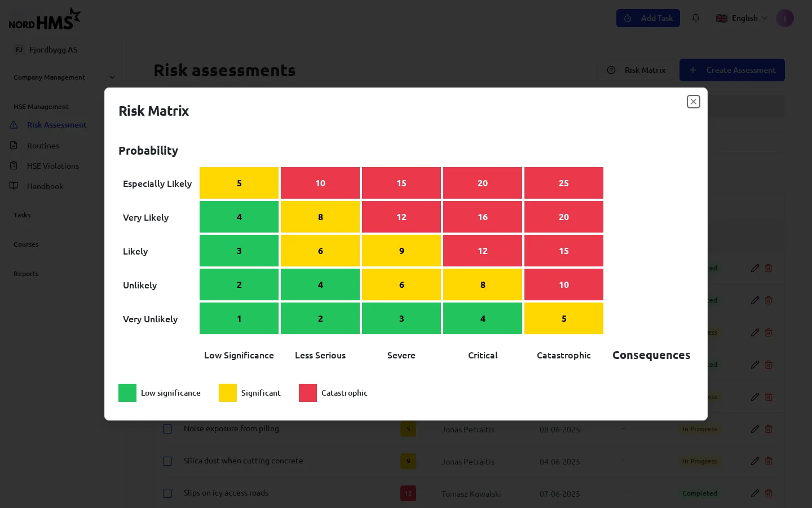Click the edit pencil for Noise exposure from piling
Viewport: 812px width, 508px height.
(x=755, y=429)
